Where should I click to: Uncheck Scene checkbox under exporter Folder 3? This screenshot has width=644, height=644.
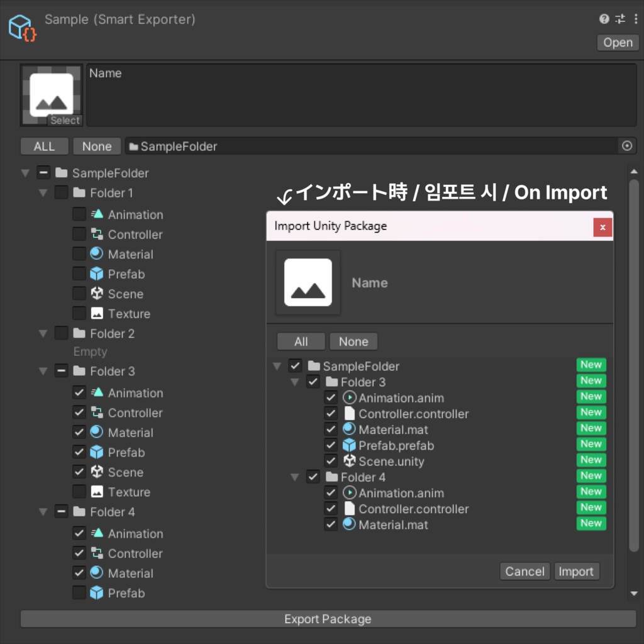coord(79,472)
